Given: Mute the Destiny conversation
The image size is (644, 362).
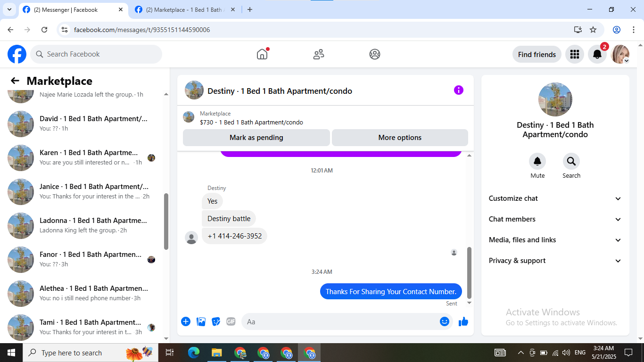Looking at the screenshot, I should coord(537,162).
